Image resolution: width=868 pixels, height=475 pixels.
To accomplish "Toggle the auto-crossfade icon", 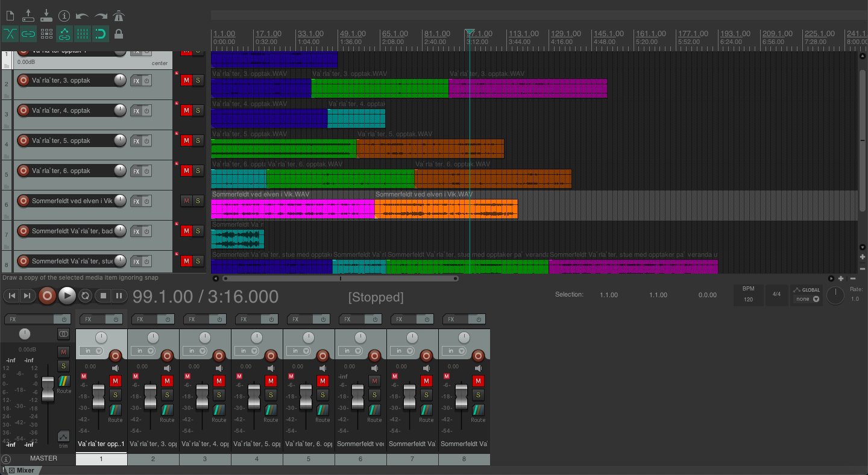I will [10, 34].
